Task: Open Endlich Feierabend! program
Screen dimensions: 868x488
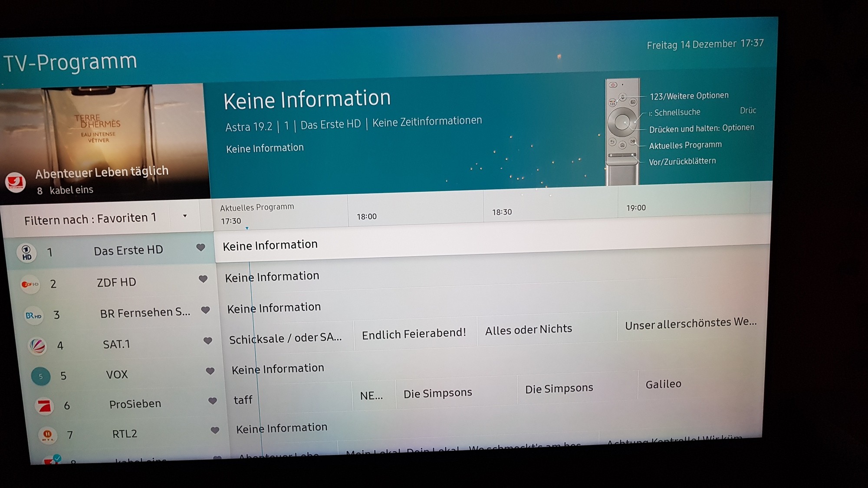Action: click(415, 334)
